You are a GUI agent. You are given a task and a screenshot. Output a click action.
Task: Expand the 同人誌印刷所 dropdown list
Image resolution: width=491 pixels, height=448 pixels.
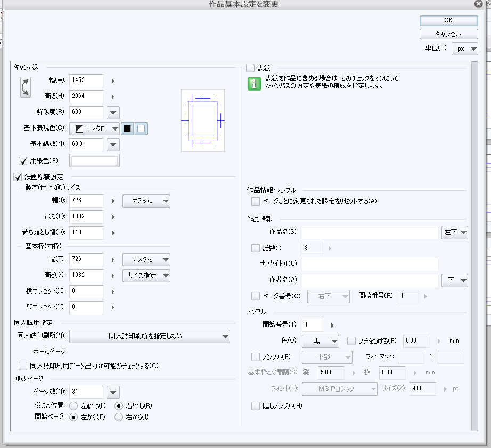(149, 336)
